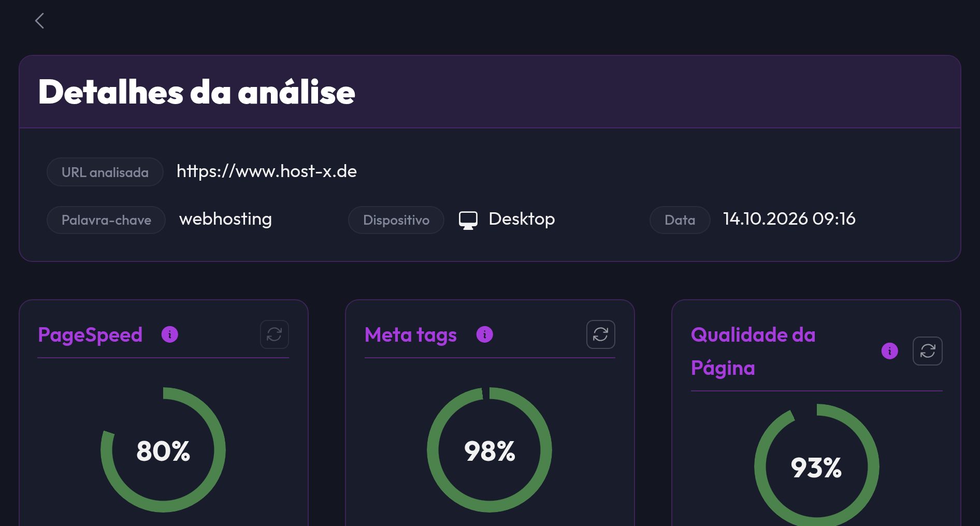The image size is (980, 526).
Task: Click the analysed URL https://www.host-x.de
Action: pos(267,171)
